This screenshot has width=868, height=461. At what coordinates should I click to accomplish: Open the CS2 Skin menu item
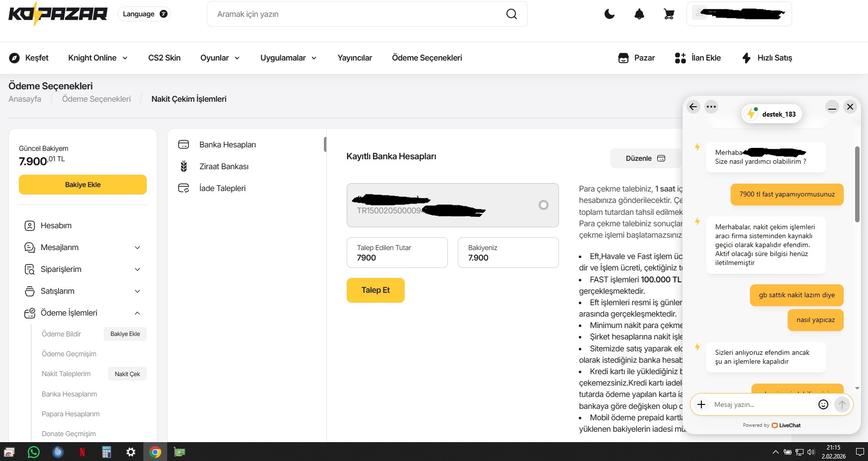(x=164, y=58)
